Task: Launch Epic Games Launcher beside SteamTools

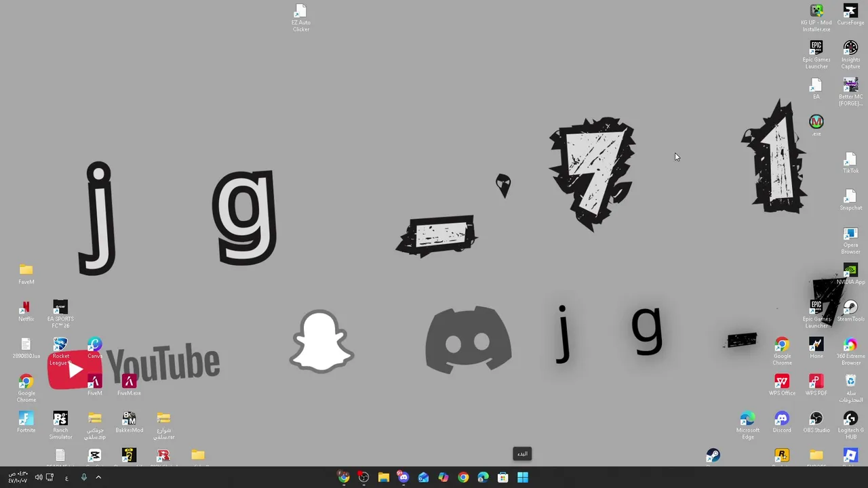Action: click(x=816, y=314)
